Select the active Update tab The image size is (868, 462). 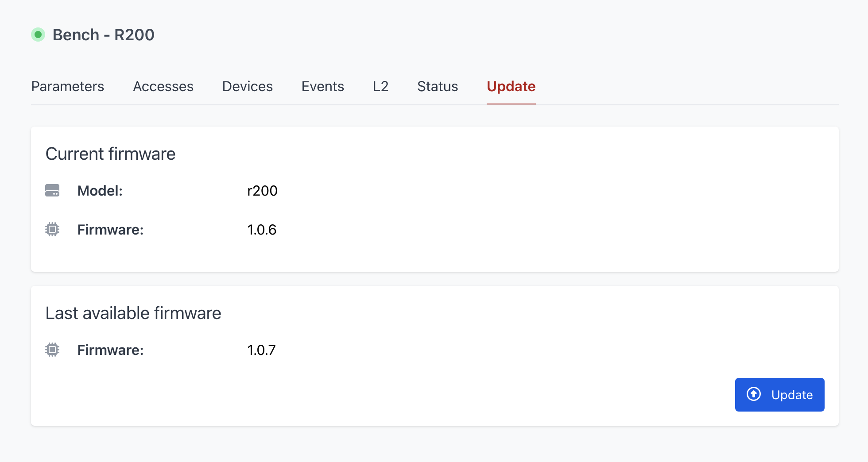pyautogui.click(x=511, y=86)
